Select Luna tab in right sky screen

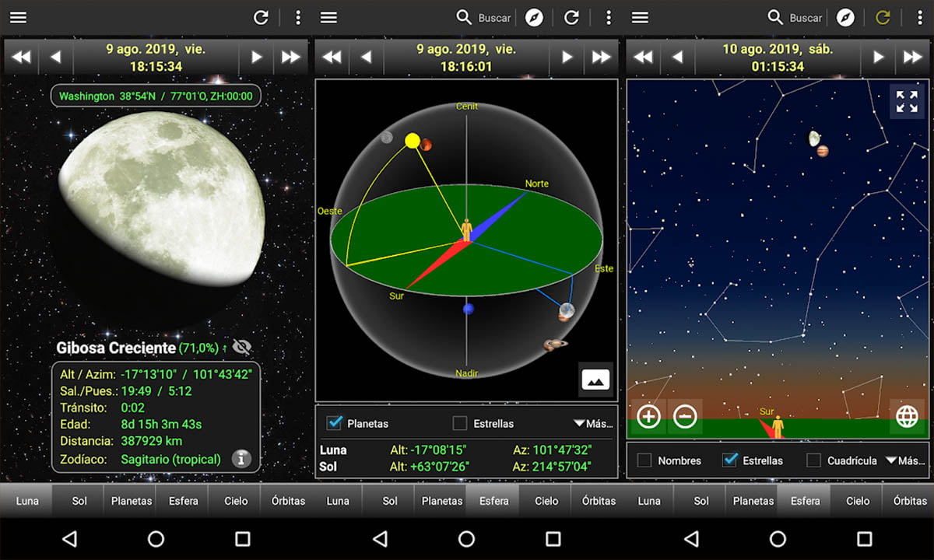pyautogui.click(x=649, y=501)
